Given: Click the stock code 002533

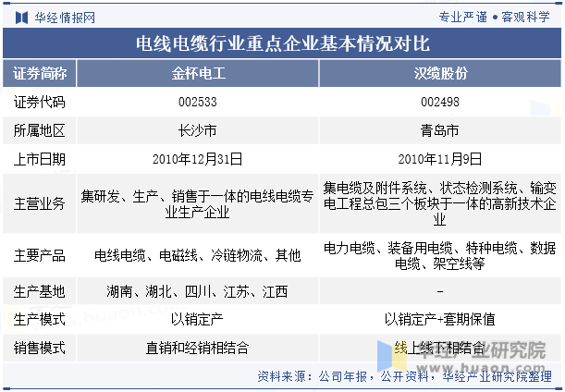Looking at the screenshot, I should click(x=198, y=102).
